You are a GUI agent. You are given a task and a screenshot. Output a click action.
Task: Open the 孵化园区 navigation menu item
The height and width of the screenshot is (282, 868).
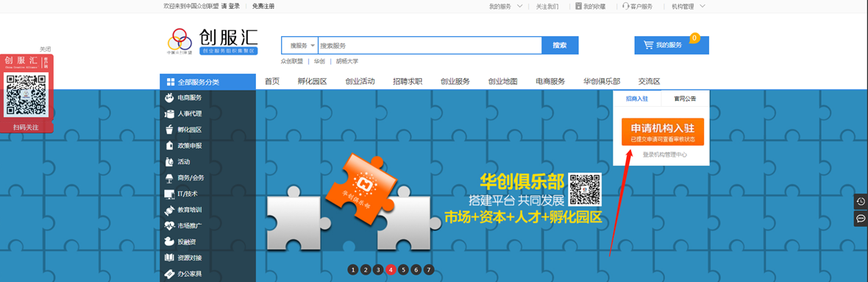point(312,82)
